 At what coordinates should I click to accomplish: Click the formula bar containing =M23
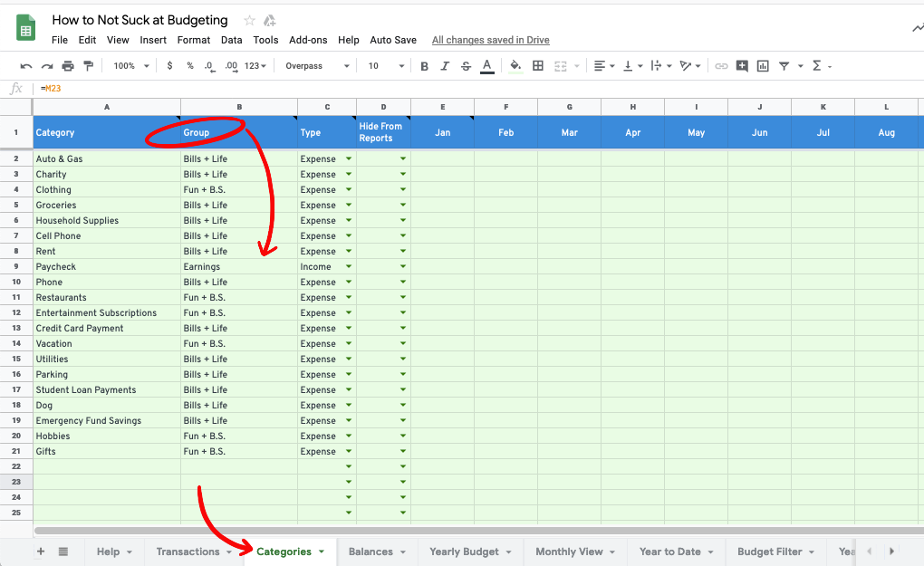[x=477, y=89]
